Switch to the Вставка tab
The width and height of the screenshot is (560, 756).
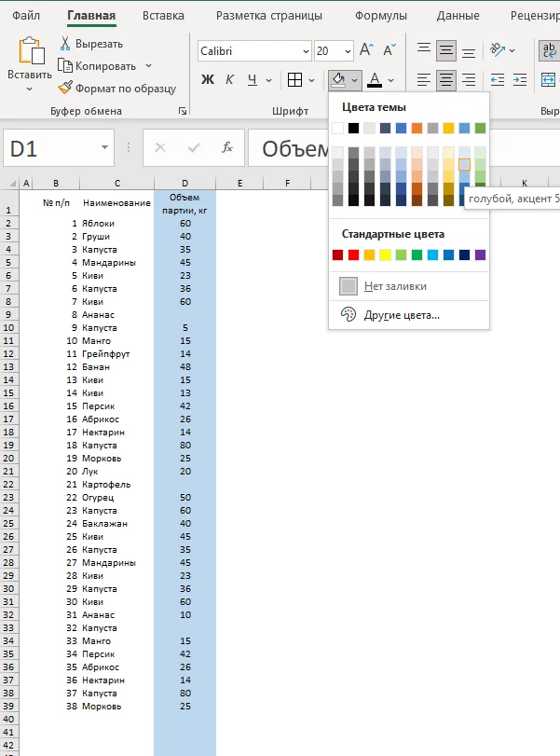[163, 16]
